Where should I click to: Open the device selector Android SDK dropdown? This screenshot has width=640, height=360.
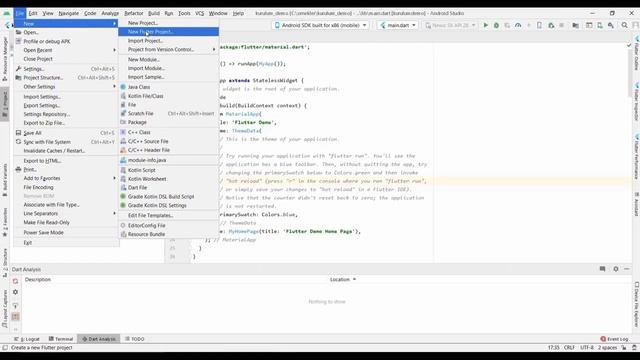320,25
